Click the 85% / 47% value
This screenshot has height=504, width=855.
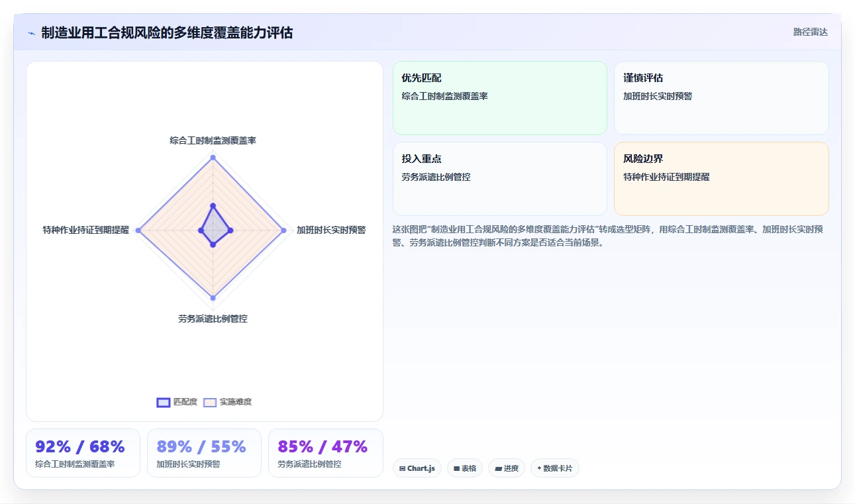point(323,446)
